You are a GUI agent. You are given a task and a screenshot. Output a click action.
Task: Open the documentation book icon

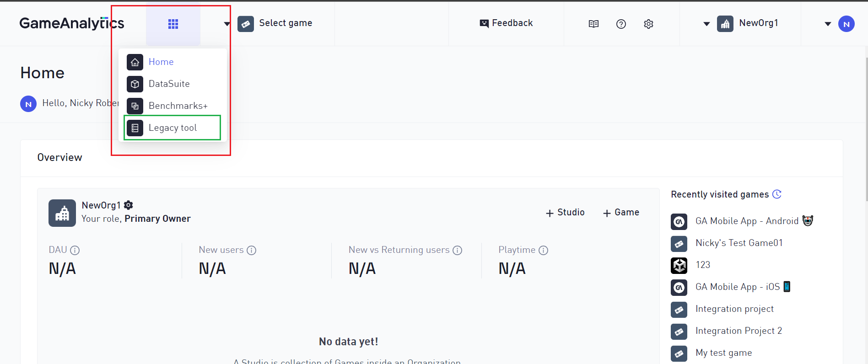pos(593,24)
